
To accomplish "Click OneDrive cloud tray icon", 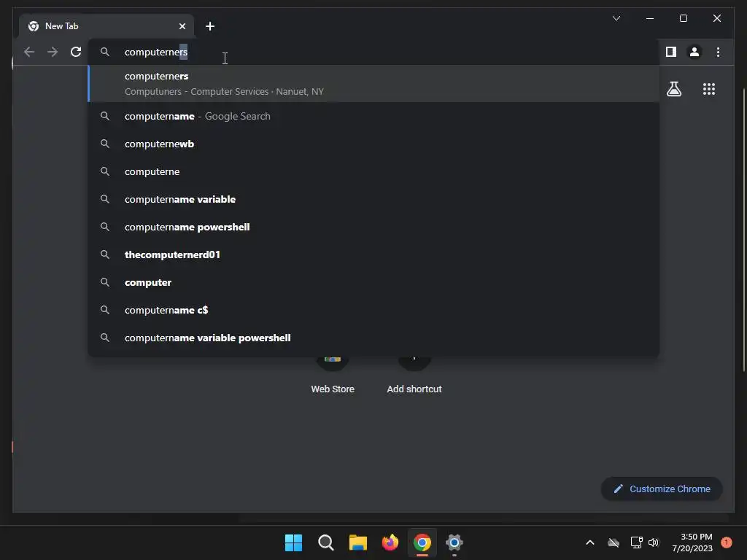I will pos(614,542).
